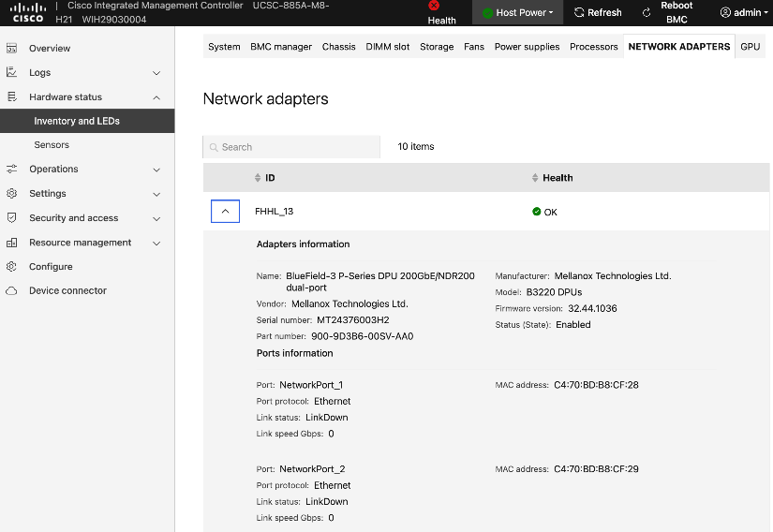Click the Hardware status list icon
773x532 pixels.
[12, 96]
